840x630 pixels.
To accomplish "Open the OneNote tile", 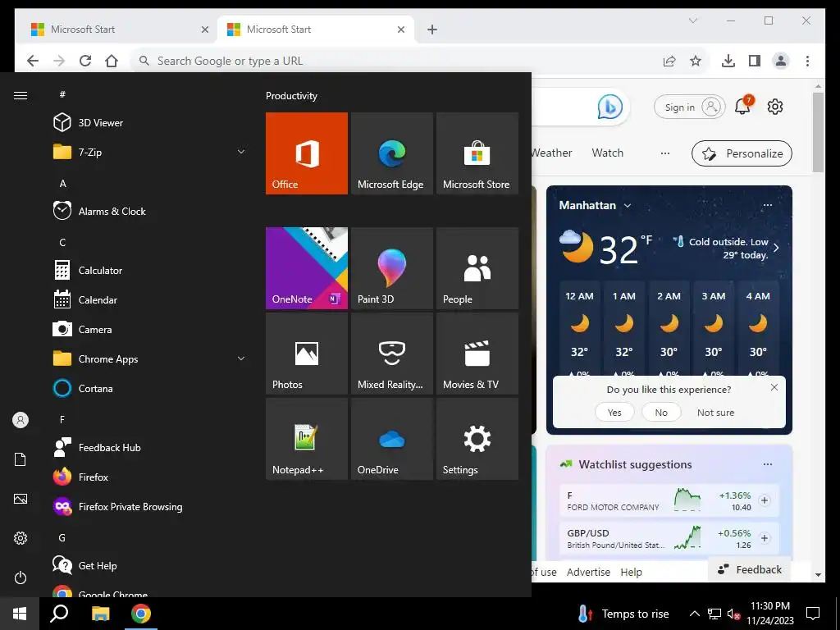I will [x=307, y=268].
